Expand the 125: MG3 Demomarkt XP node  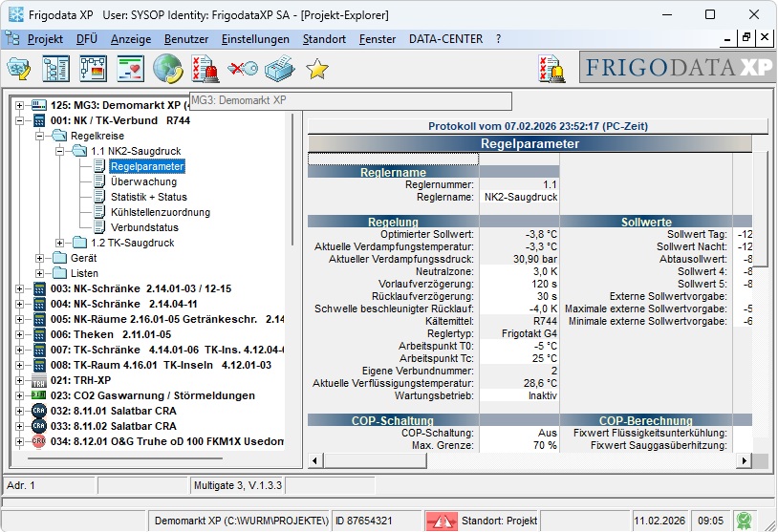[19, 105]
